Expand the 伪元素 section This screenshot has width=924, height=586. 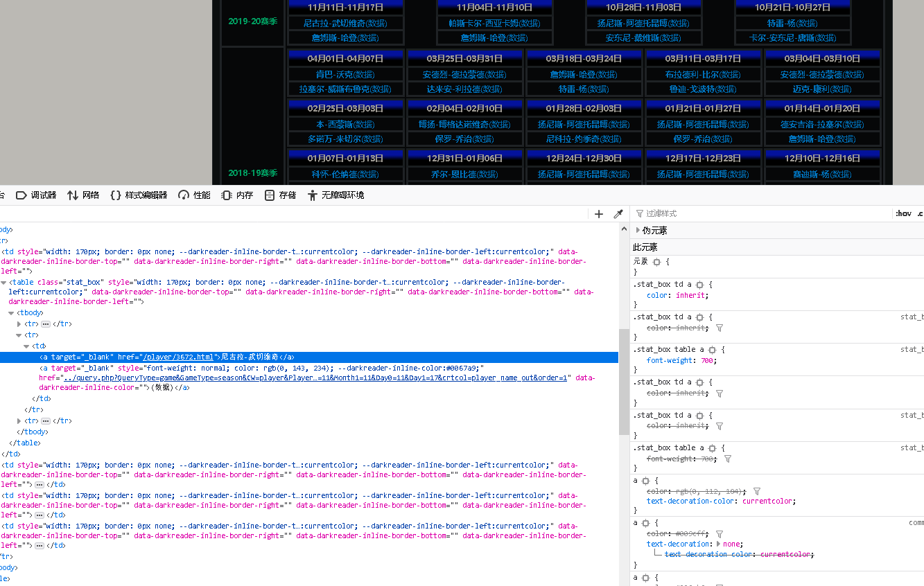(x=638, y=230)
